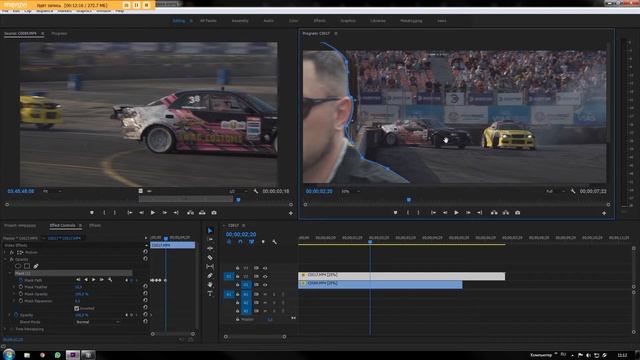
Task: Open Project panel tab
Action: [x=20, y=225]
